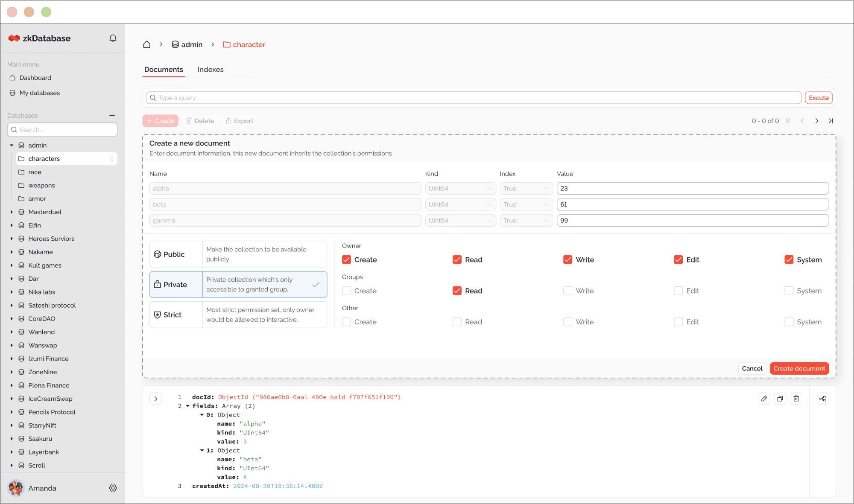
Task: Click the My databases icon in main menu
Action: [x=13, y=93]
